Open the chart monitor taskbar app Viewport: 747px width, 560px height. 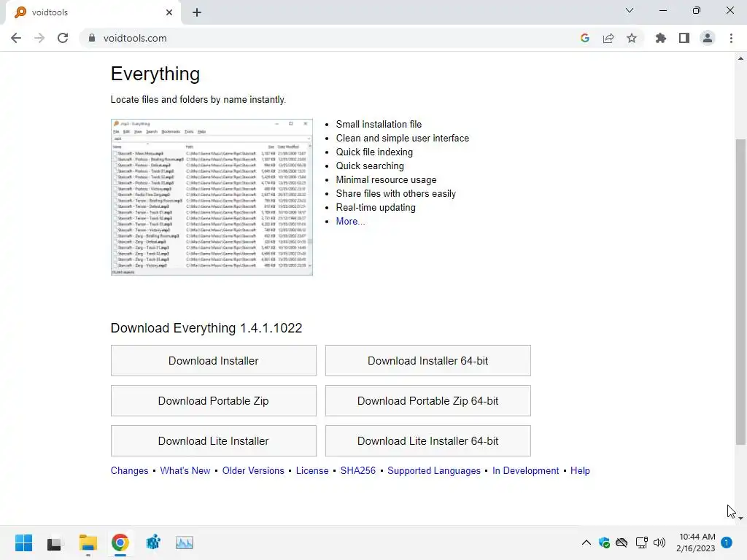coord(185,542)
